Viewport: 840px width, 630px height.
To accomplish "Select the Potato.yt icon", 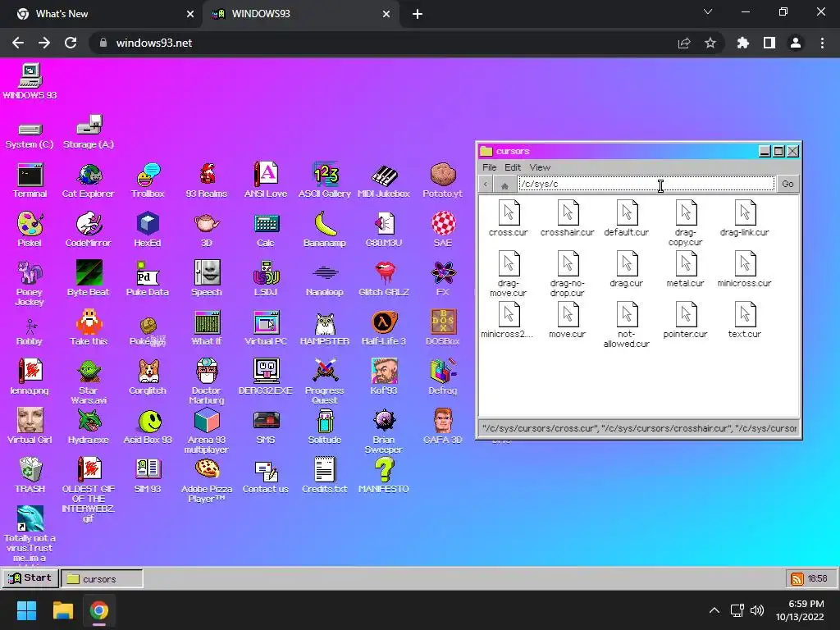I will coord(442,181).
